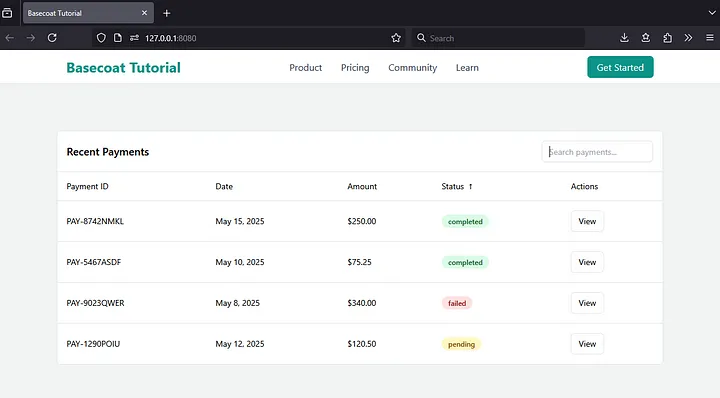Click the amount $250.00
Screen dimensions: 720x398
coord(361,221)
